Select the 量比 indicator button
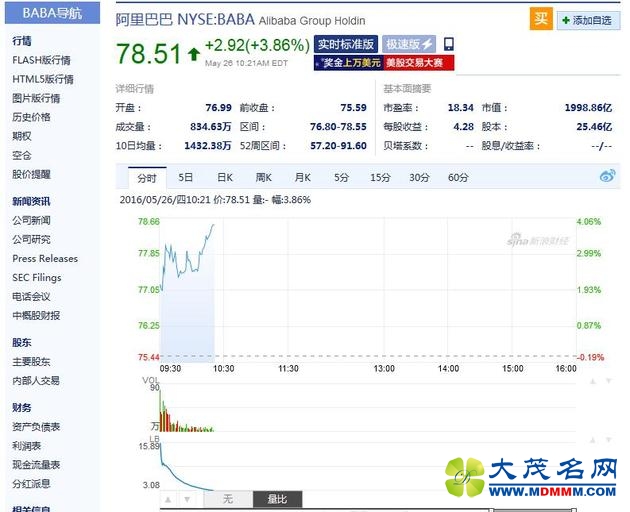630x512 pixels. point(277,499)
